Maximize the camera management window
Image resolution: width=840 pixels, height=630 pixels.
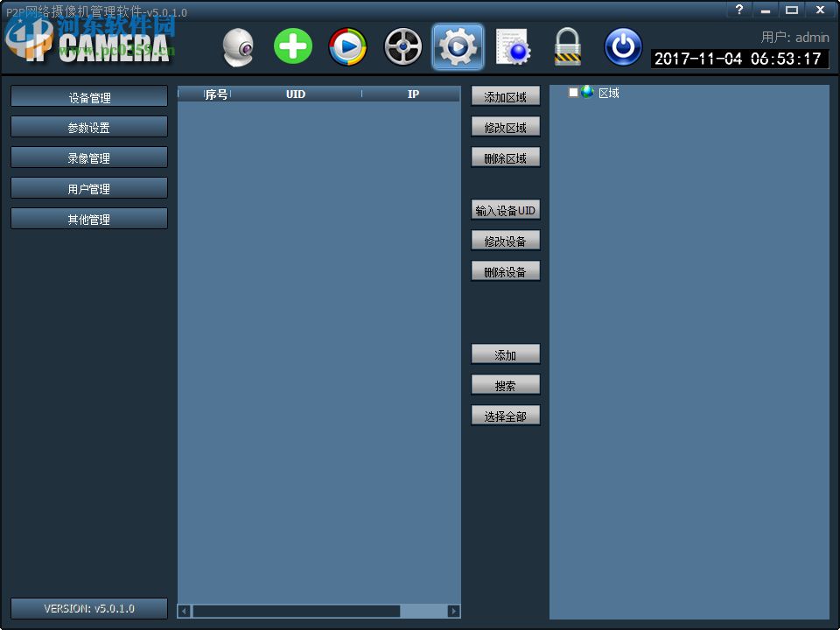[x=792, y=10]
